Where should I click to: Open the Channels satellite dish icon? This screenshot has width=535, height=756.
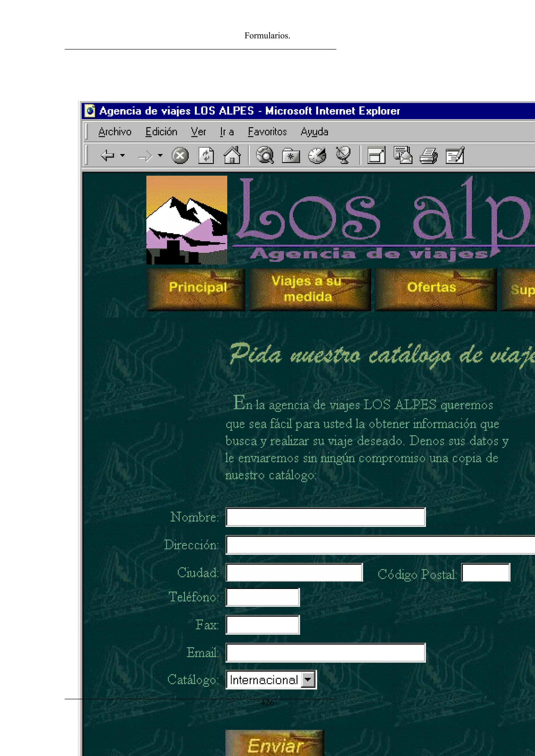343,155
